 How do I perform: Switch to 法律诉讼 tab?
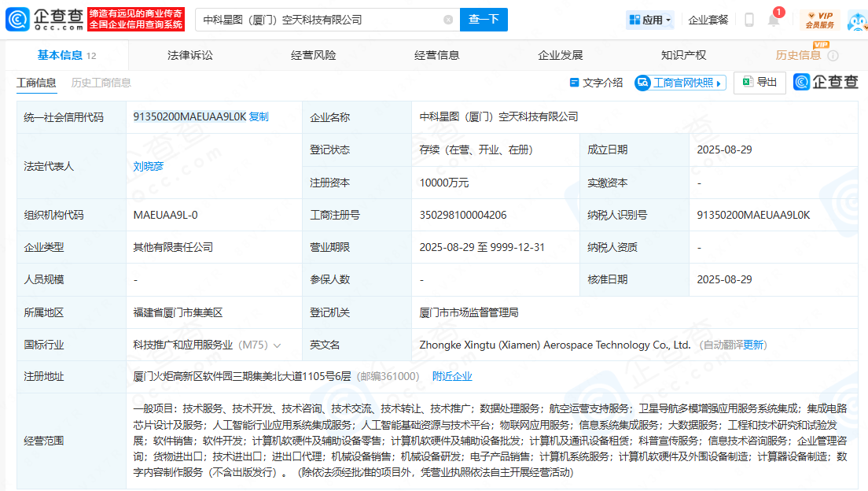190,55
